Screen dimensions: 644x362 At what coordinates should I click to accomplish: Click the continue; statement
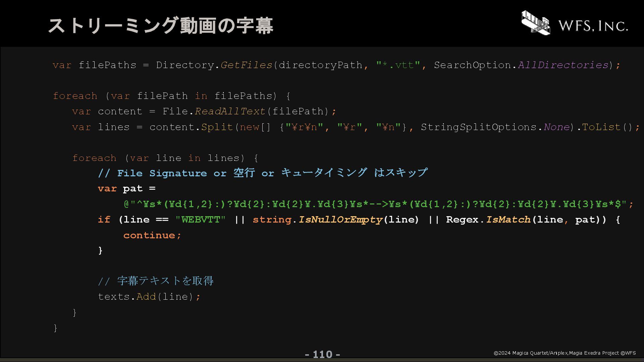click(152, 235)
